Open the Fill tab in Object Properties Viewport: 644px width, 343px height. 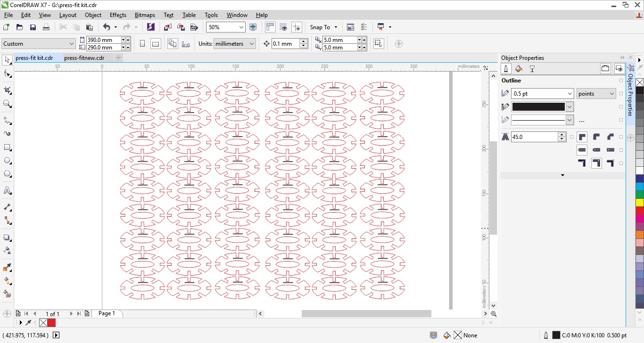[x=519, y=69]
